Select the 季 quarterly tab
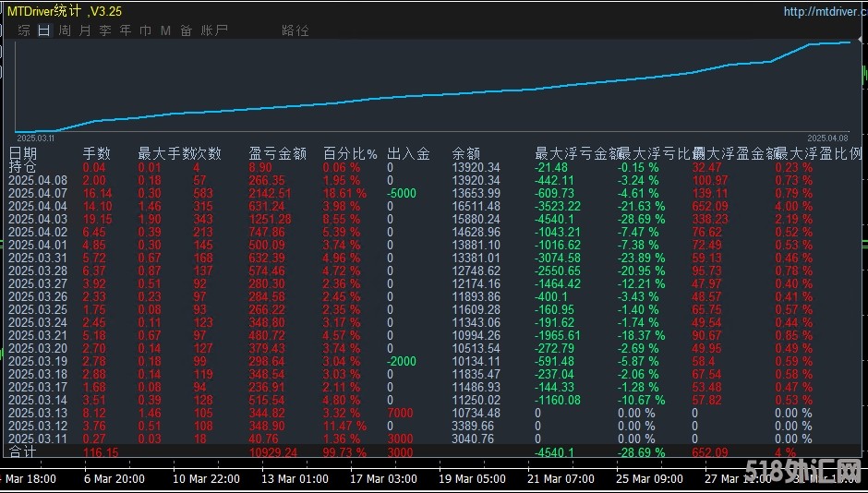 (105, 30)
